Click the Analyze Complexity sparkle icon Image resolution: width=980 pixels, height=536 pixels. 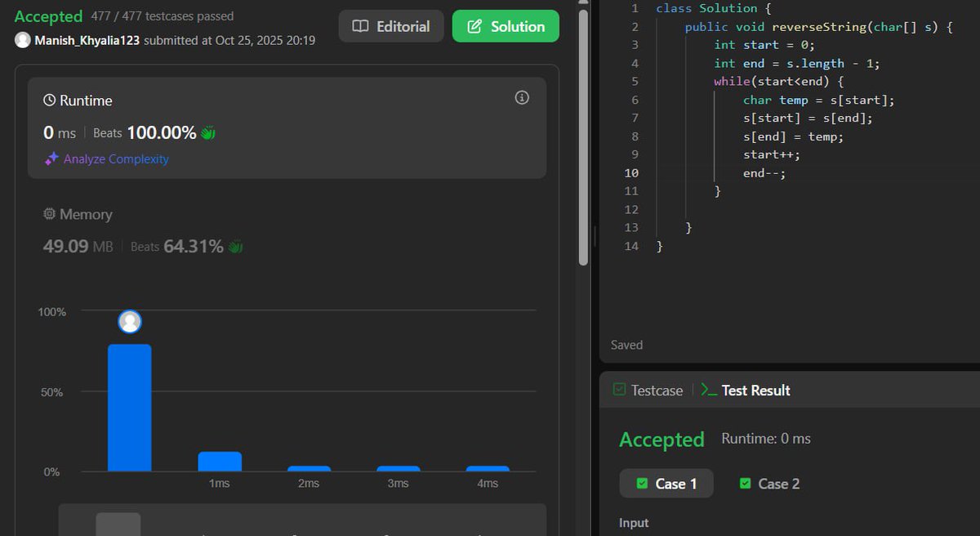pyautogui.click(x=51, y=159)
